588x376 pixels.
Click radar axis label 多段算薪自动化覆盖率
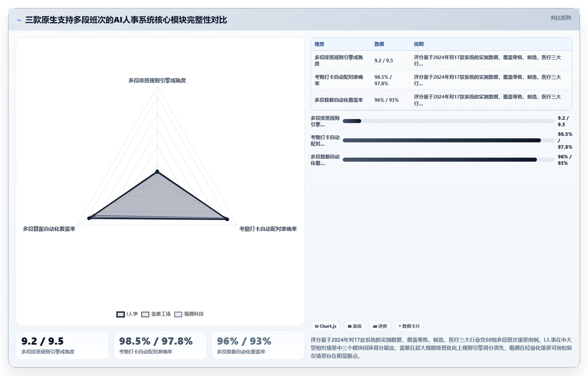coord(49,229)
